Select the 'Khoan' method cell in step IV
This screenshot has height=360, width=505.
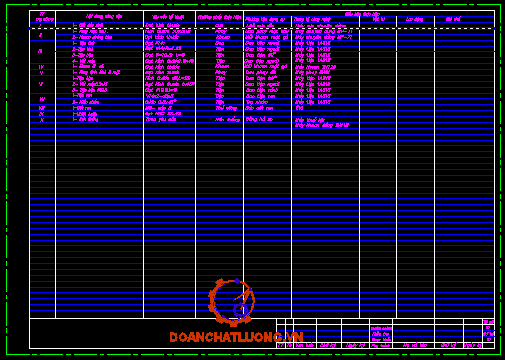[222, 67]
